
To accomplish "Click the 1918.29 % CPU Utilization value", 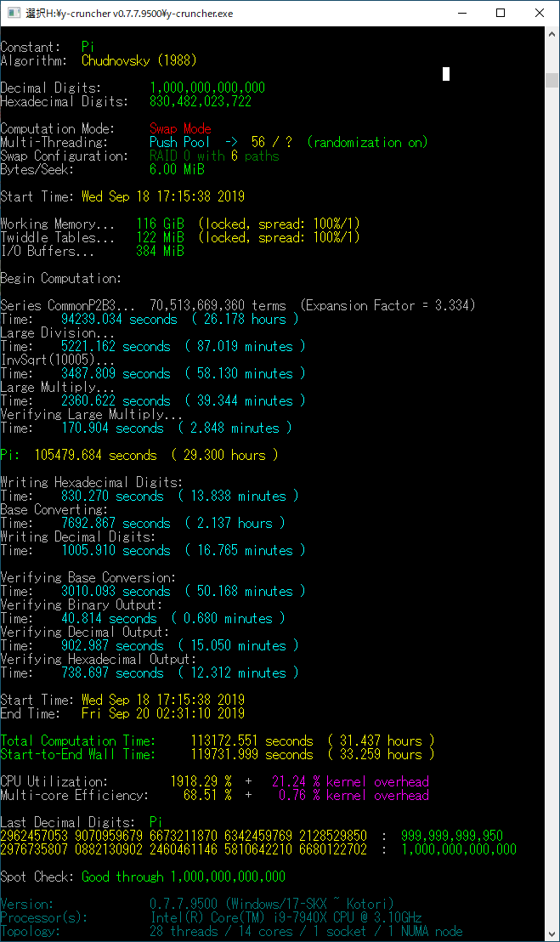I will tap(207, 782).
